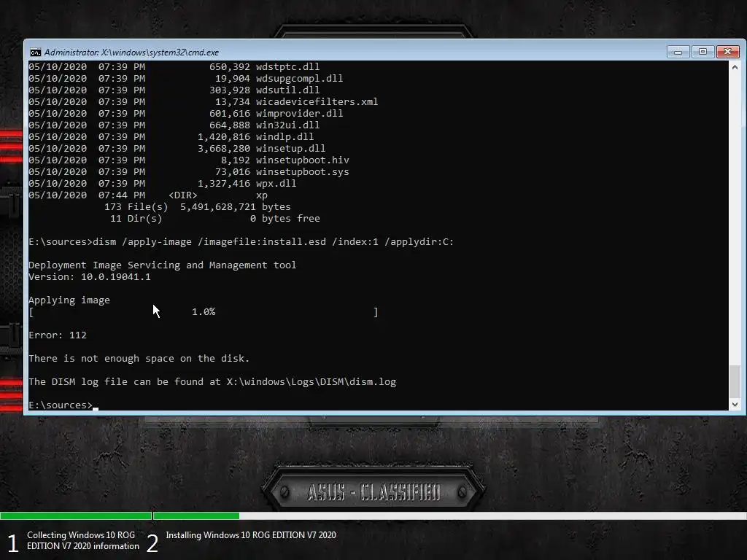Click the cmd.exe icon in title bar
Screen dimensions: 747x560
35,52
